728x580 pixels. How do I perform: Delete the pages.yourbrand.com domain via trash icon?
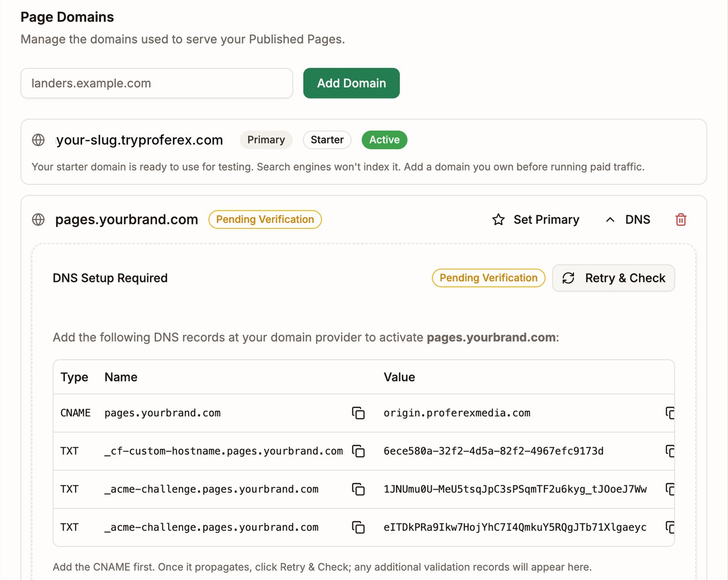tap(681, 219)
